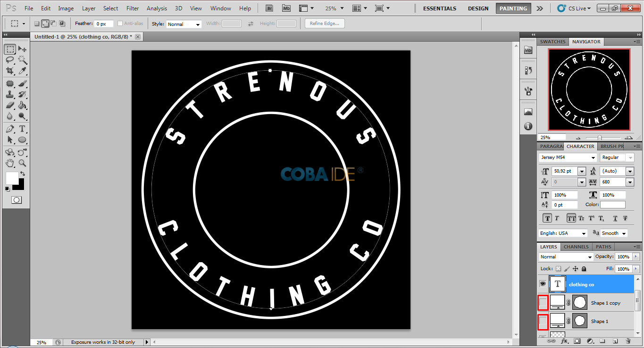The width and height of the screenshot is (644, 348).
Task: Open the CS Live menu button
Action: (574, 8)
